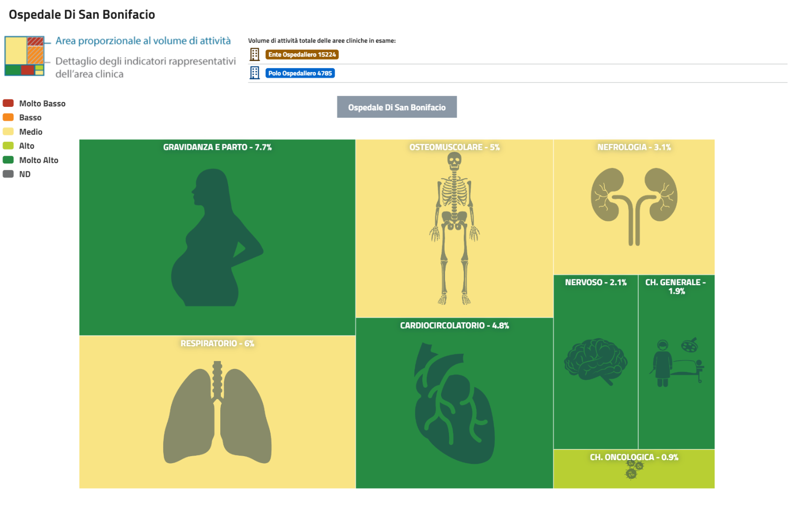
Task: Click the GRAVIDANZA E PARTO - 7.7% label
Action: tap(217, 147)
